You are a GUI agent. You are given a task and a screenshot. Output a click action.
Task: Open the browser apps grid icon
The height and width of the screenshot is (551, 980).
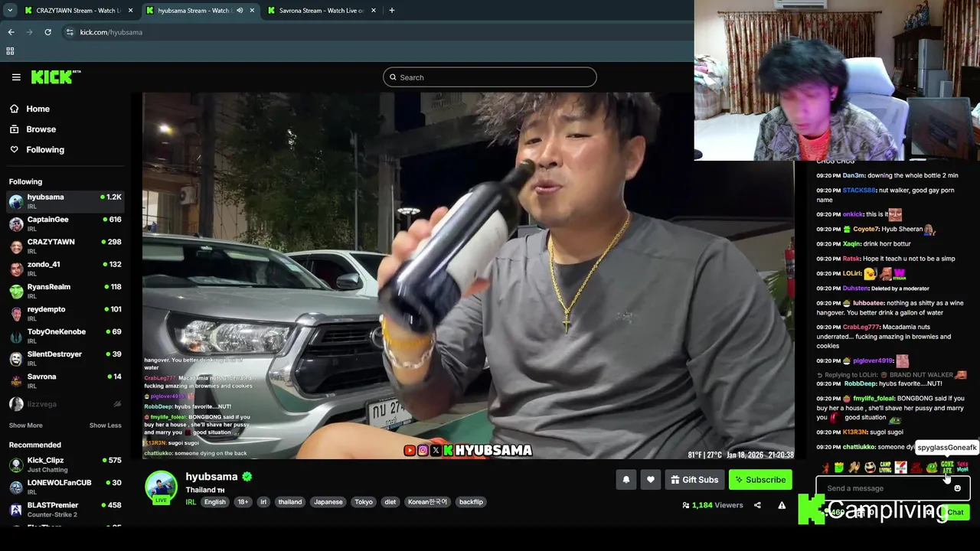pyautogui.click(x=10, y=51)
